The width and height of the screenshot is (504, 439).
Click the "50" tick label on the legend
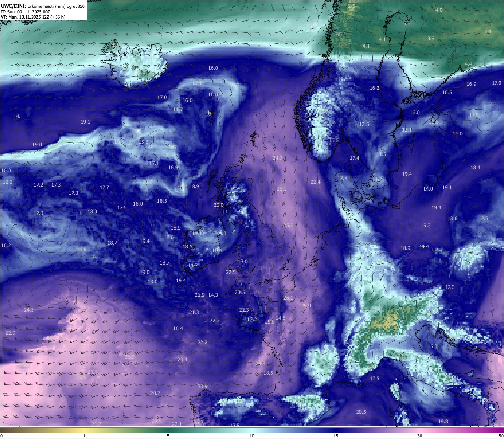coord(500,436)
